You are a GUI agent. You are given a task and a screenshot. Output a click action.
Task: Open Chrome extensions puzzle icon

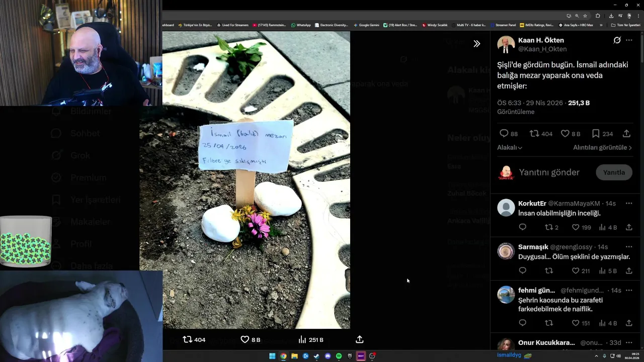(x=598, y=16)
